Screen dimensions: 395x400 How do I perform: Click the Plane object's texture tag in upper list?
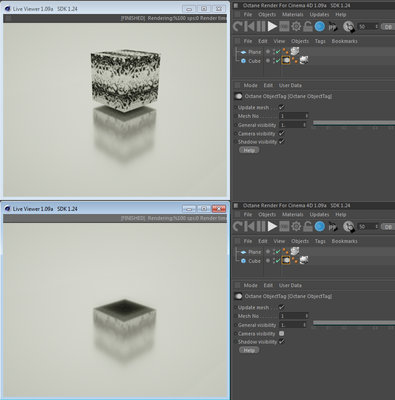(295, 51)
